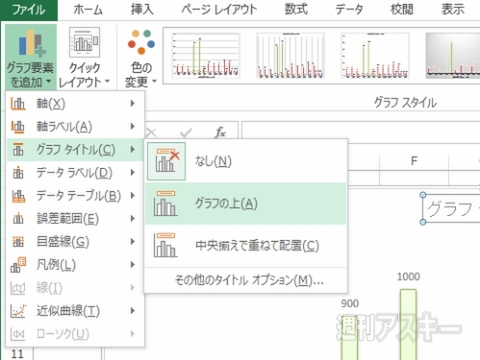Click the グラフタイトル(C) menu icon
Image resolution: width=480 pixels, height=360 pixels.
point(18,150)
